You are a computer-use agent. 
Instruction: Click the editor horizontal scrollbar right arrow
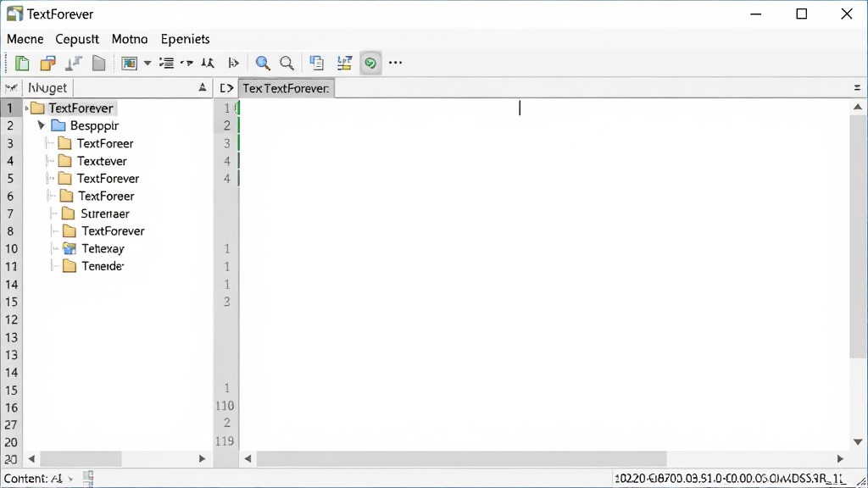click(x=840, y=458)
